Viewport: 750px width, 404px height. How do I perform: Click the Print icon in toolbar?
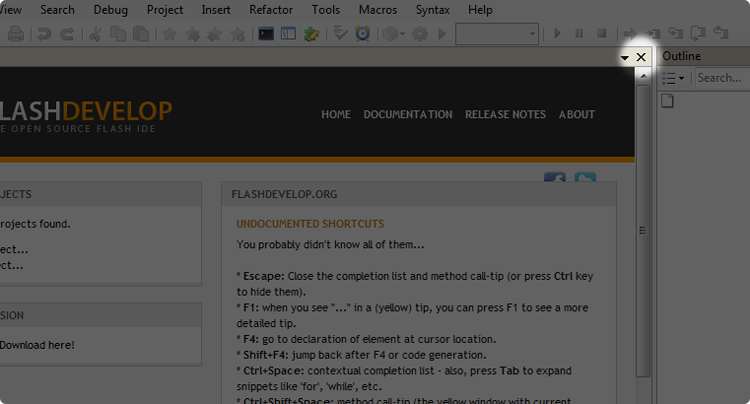click(x=16, y=34)
